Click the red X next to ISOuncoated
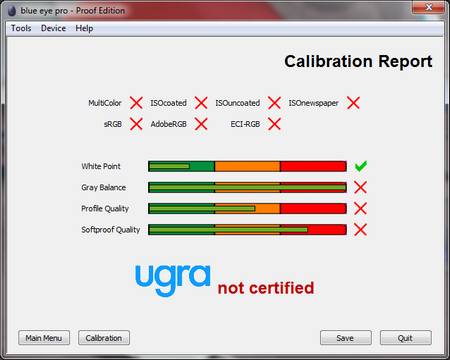The width and height of the screenshot is (450, 360). tap(274, 103)
